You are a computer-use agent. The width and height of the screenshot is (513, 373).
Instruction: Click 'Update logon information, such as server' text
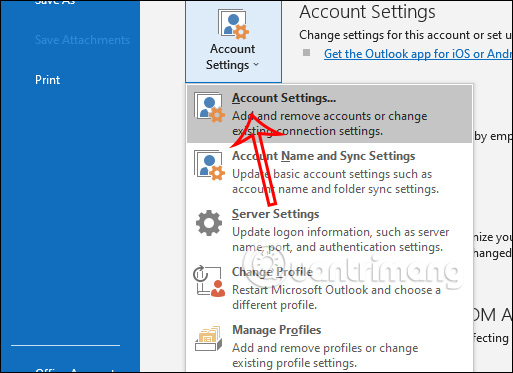pyautogui.click(x=341, y=232)
